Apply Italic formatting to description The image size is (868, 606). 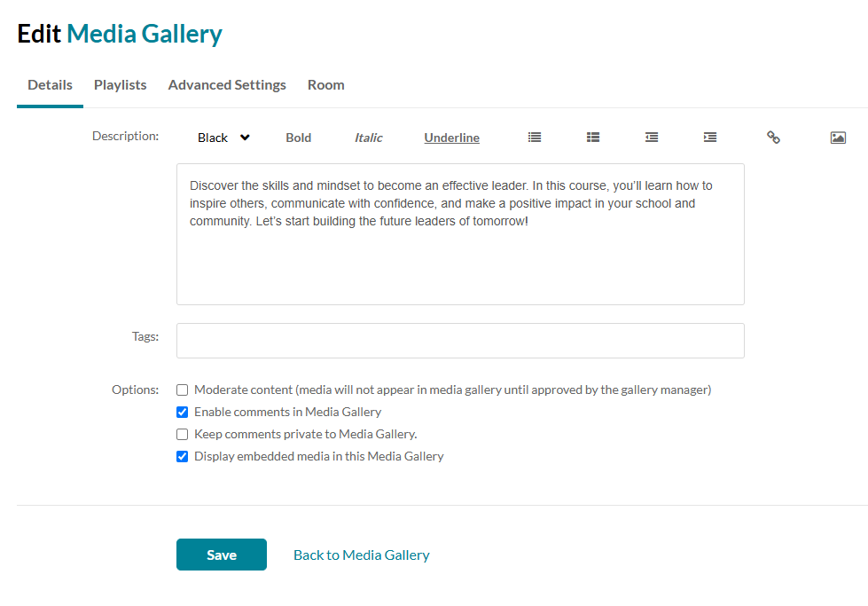click(x=369, y=138)
